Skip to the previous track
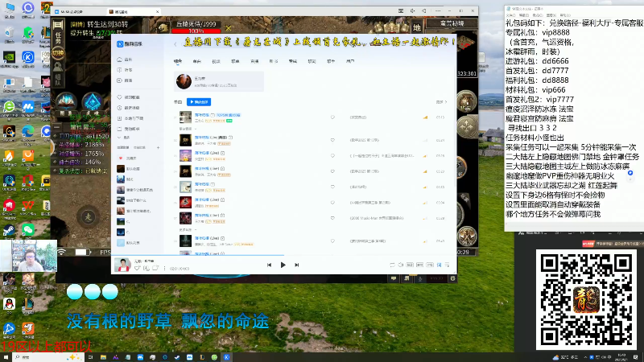The height and width of the screenshot is (362, 644). coord(269,265)
